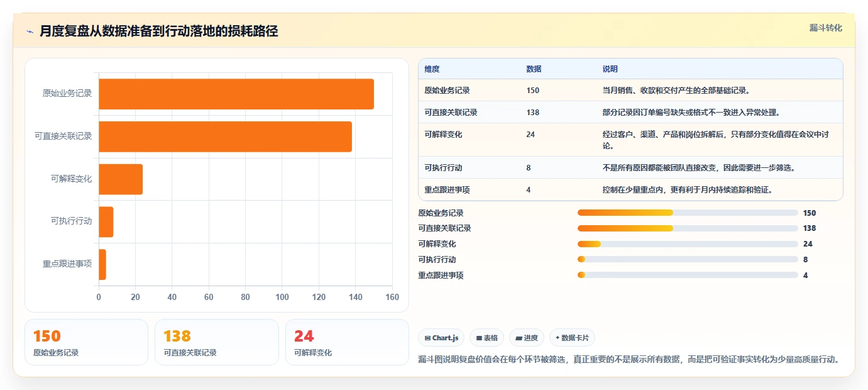Viewport: 868px width, 390px height.
Task: Click the 原始业务记录 label beside progress bar
Action: point(441,213)
